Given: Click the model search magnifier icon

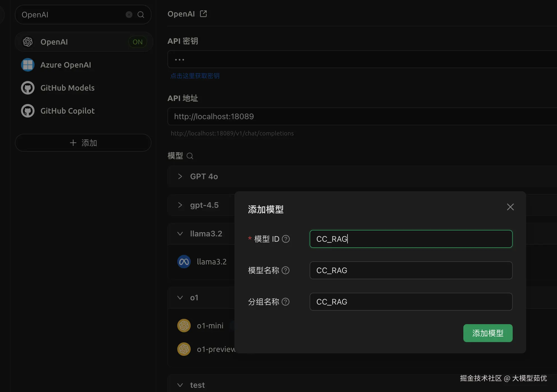Looking at the screenshot, I should coord(190,156).
